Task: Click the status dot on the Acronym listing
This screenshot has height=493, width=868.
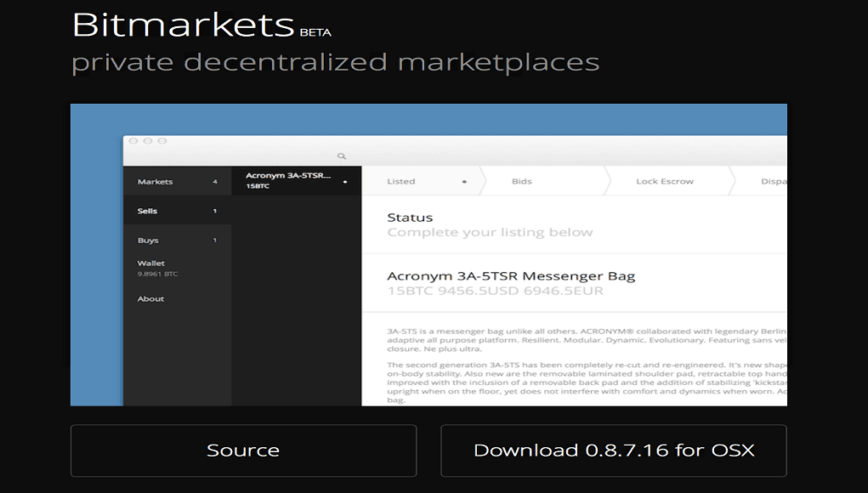Action: [x=344, y=181]
